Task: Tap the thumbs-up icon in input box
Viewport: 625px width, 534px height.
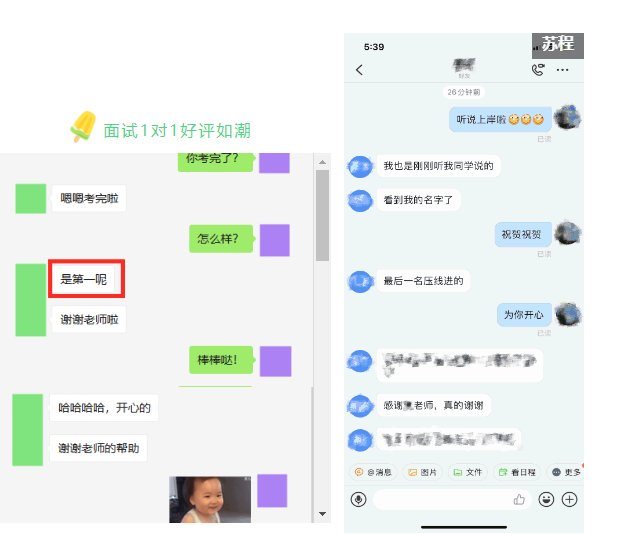Action: pos(519,499)
